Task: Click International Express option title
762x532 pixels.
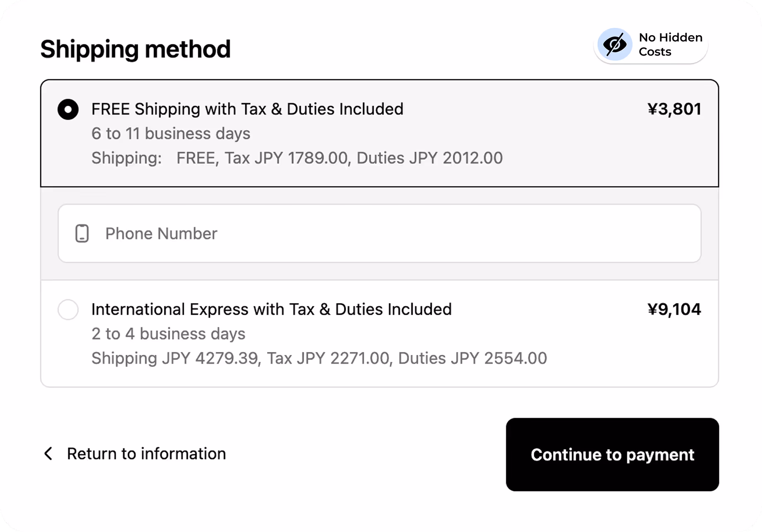Action: [271, 309]
